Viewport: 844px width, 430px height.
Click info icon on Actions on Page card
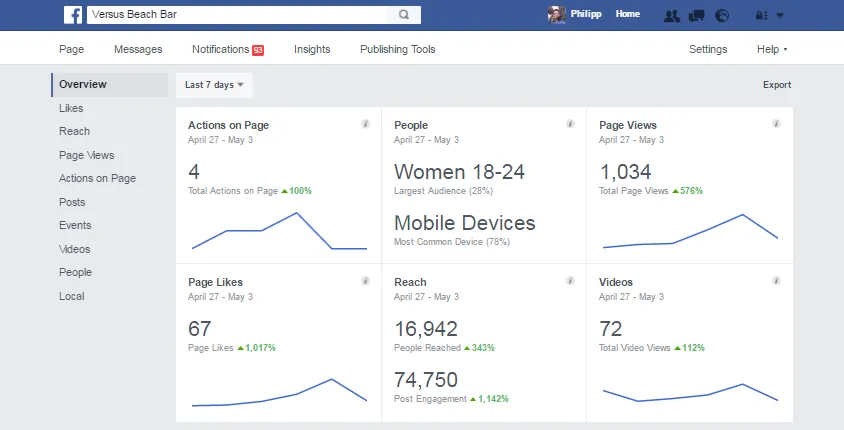365,124
